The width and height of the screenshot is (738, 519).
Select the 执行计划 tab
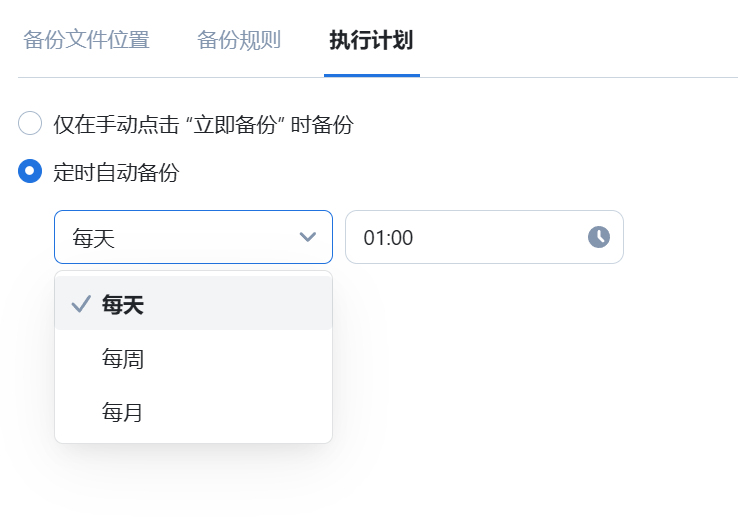[x=371, y=41]
